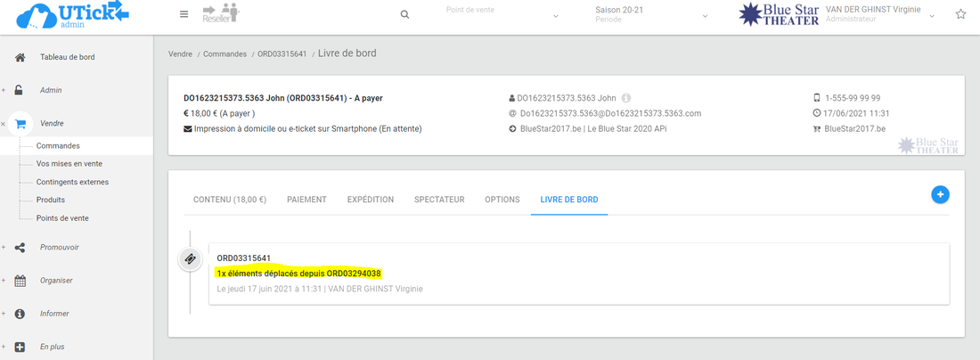Open the user account dropdown
The image size is (980, 360).
932,15
